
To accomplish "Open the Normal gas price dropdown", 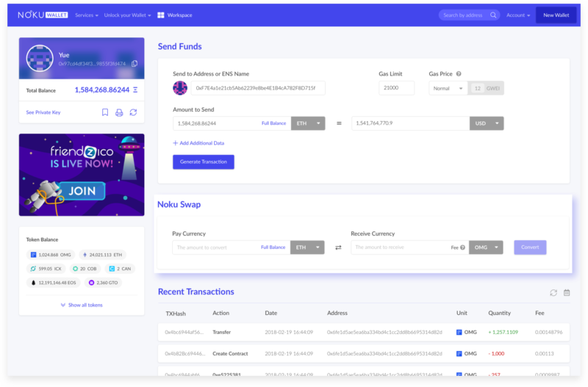I will click(x=448, y=88).
